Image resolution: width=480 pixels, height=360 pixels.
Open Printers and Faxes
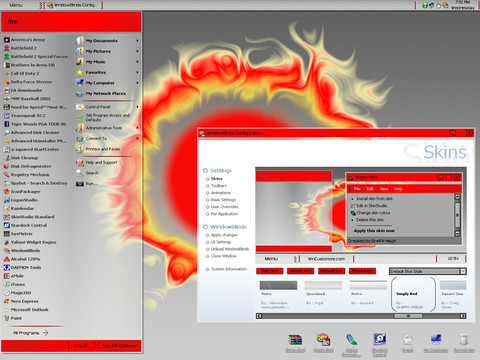click(x=98, y=149)
